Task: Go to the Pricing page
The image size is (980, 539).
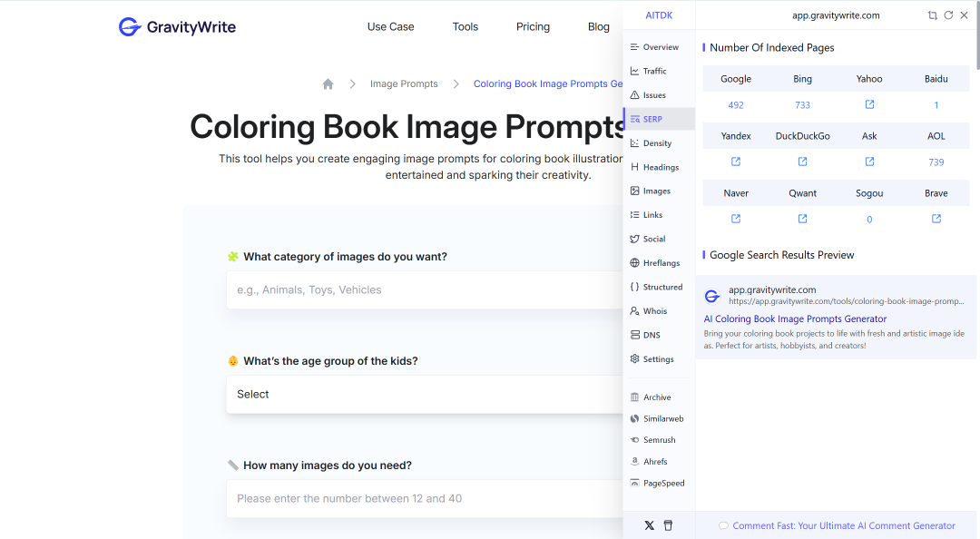Action: click(534, 27)
